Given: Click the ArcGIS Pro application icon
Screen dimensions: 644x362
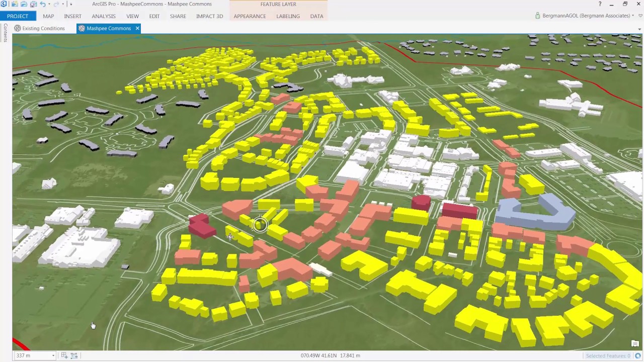Looking at the screenshot, I should click(x=4, y=4).
